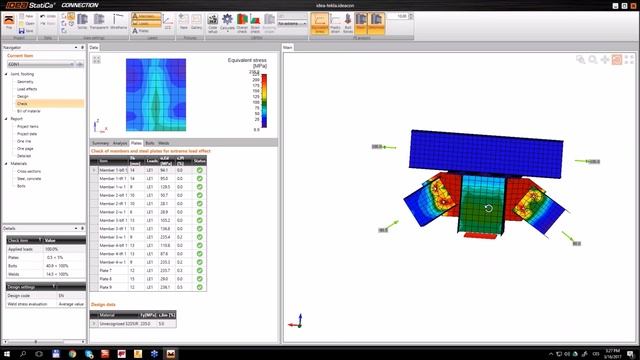Toggle Plates labels button
The height and width of the screenshot is (360, 640).
[x=140, y=31]
